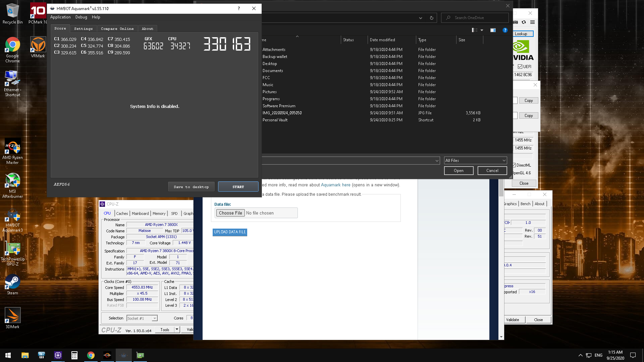Click Open button in file dialog
The width and height of the screenshot is (644, 362).
(459, 171)
